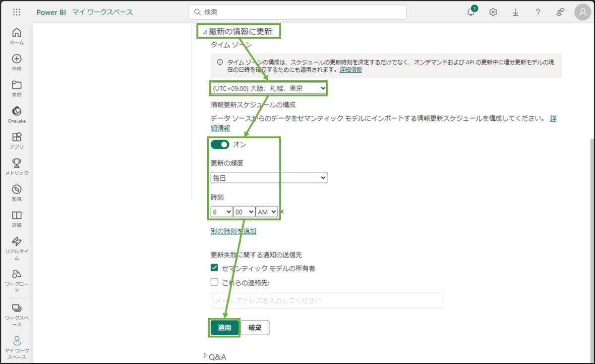Open the user account avatar

pos(583,12)
